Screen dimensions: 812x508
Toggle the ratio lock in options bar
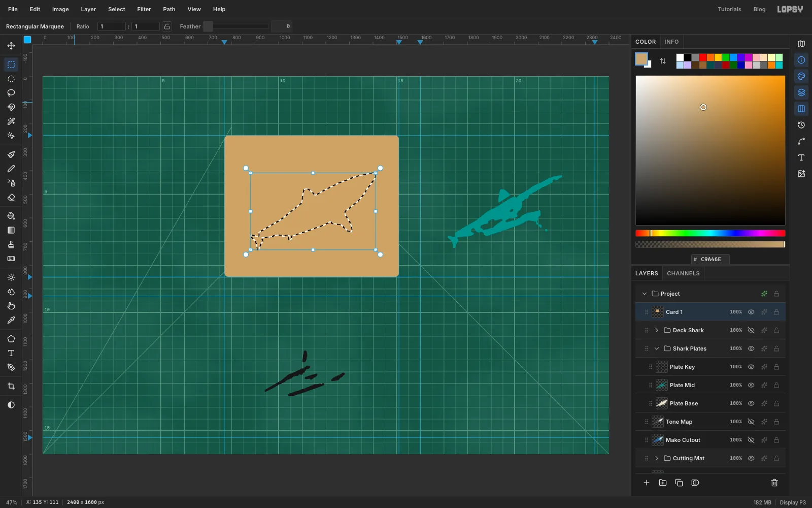tap(167, 26)
